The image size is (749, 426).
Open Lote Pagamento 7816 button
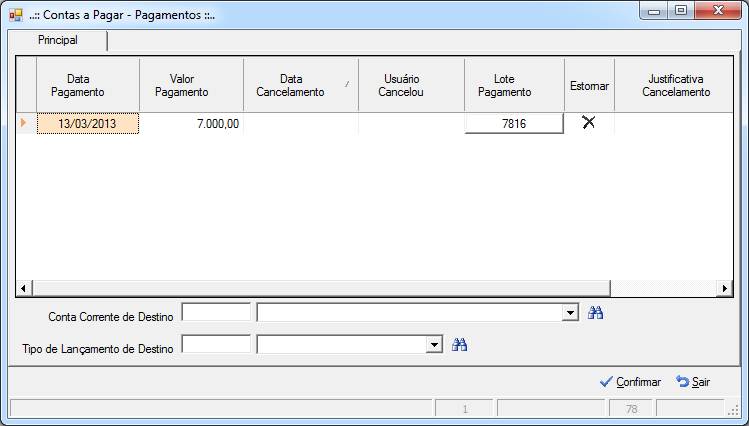514,124
